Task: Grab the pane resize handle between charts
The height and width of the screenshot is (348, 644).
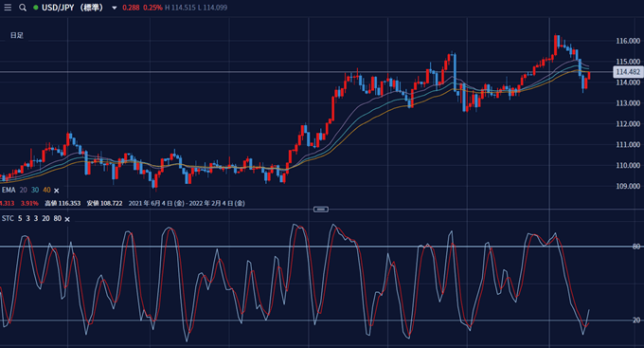Action: [x=321, y=210]
